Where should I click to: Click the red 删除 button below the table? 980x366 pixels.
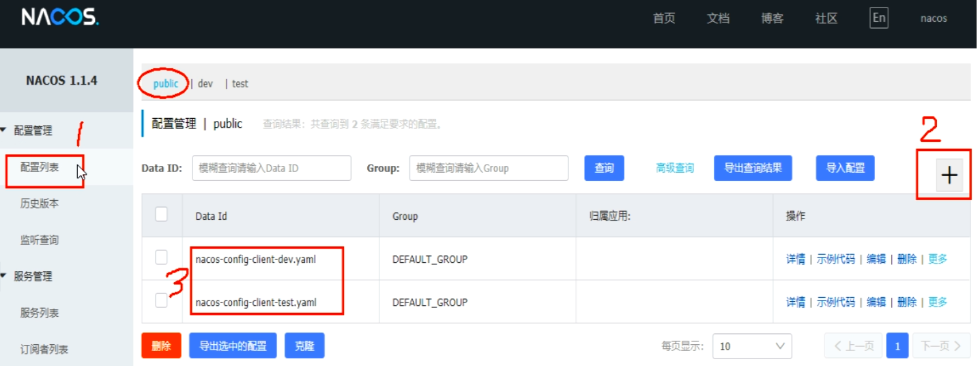[x=161, y=346]
